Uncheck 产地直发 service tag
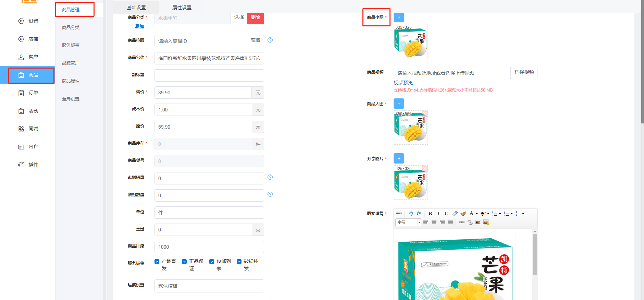644x300 pixels. point(157,262)
